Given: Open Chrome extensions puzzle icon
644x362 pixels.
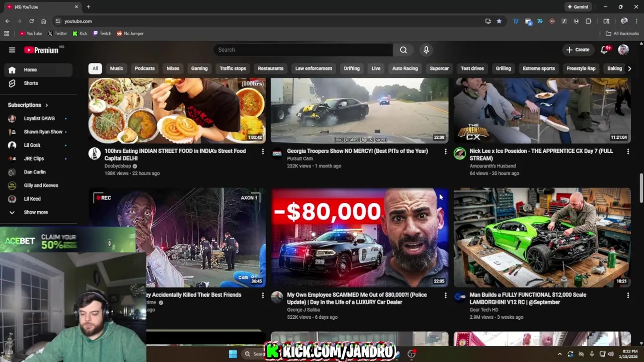Looking at the screenshot, I should 588,21.
